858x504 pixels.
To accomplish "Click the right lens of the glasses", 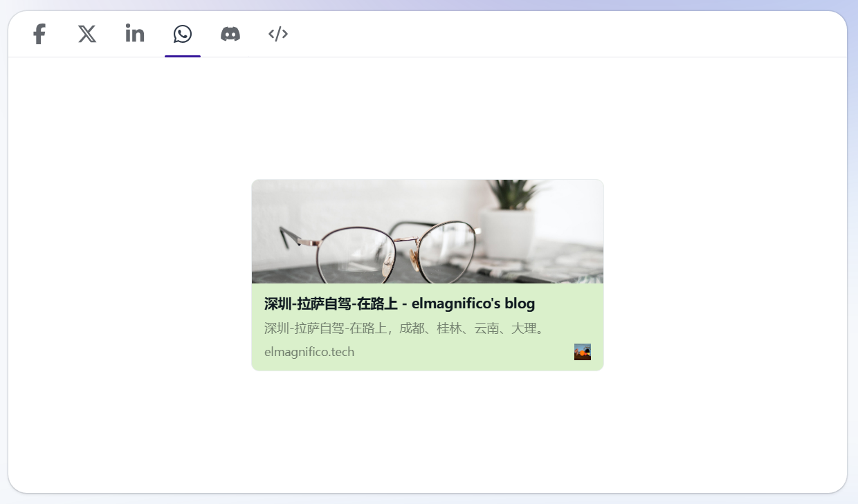I will [x=448, y=252].
